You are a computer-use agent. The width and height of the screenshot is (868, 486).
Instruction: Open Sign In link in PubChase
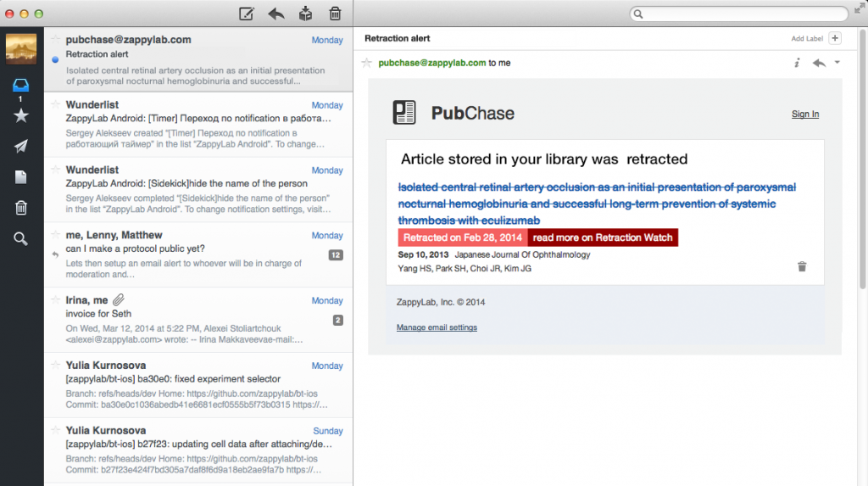(x=805, y=114)
